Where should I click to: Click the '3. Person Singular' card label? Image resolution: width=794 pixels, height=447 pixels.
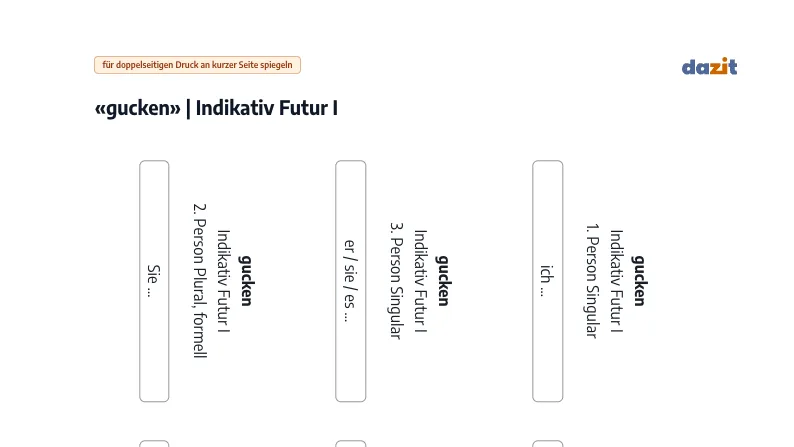tap(397, 281)
